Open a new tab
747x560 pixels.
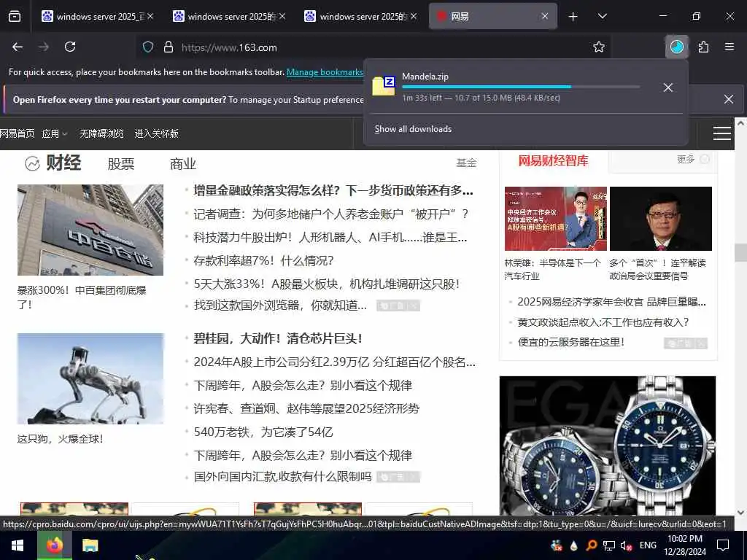[x=573, y=17]
